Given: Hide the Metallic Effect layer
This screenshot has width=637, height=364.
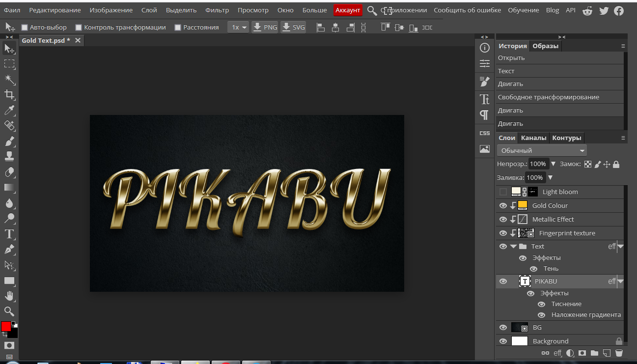Looking at the screenshot, I should (503, 219).
